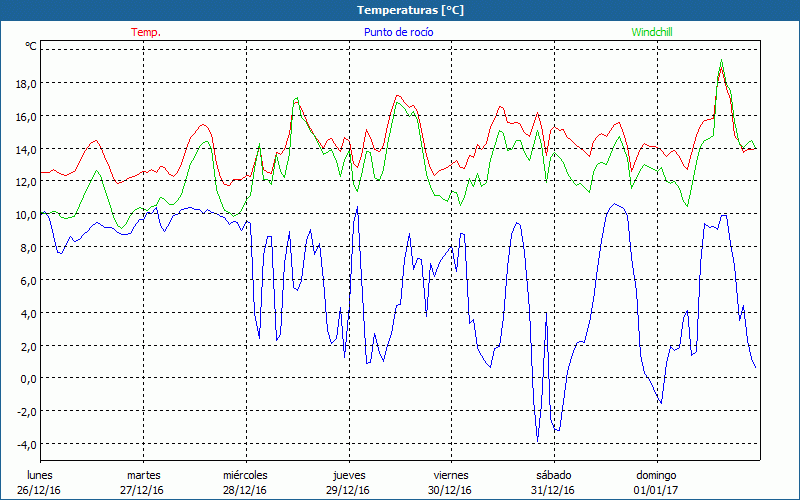Viewport: 800px width, 500px height.
Task: Choose the "jueves 29/12/16" date label
Action: tap(348, 482)
